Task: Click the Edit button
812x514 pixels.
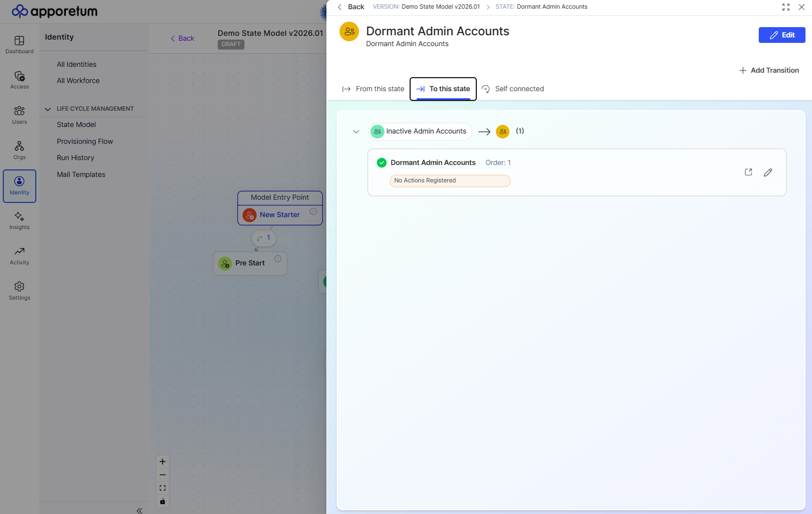Action: coord(782,34)
